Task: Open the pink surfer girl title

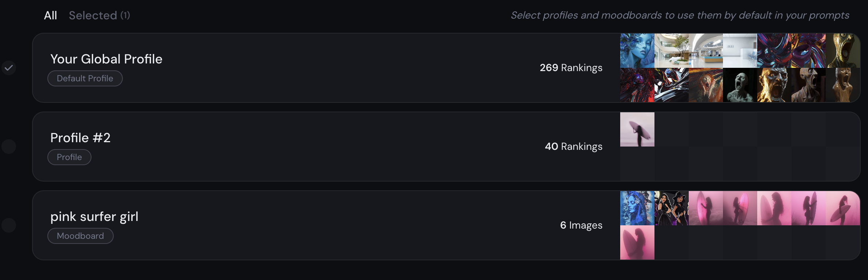Action: pyautogui.click(x=94, y=217)
